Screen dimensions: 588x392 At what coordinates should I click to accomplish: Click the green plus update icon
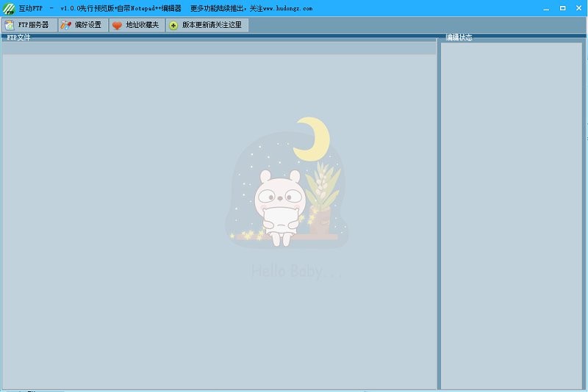click(x=173, y=25)
